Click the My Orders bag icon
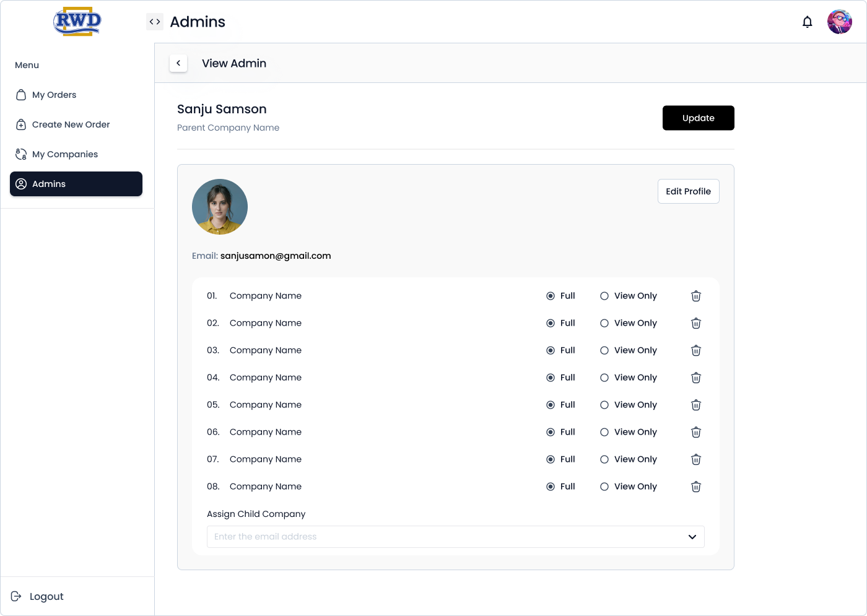Screen dimensions: 867x616 pyautogui.click(x=21, y=95)
